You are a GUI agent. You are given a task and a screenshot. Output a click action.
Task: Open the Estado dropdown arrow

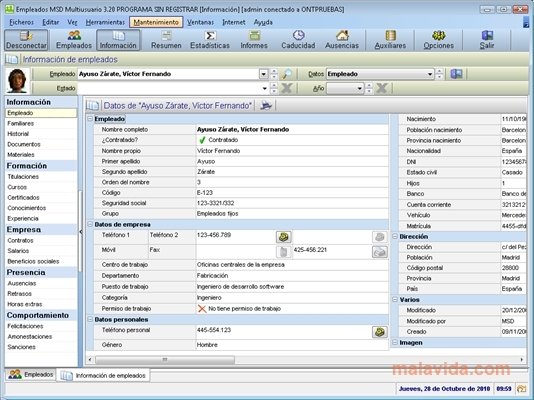click(x=265, y=89)
